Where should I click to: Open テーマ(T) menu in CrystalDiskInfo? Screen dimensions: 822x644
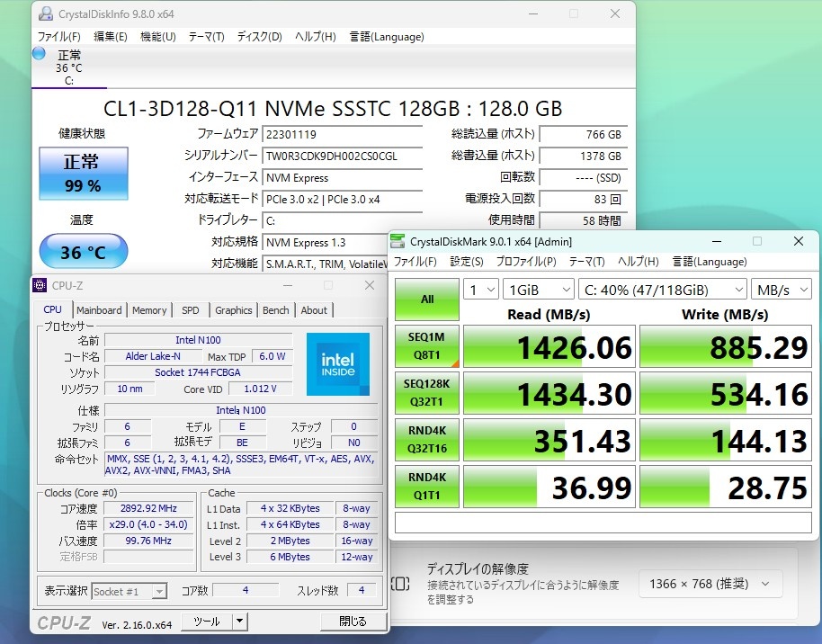click(207, 37)
